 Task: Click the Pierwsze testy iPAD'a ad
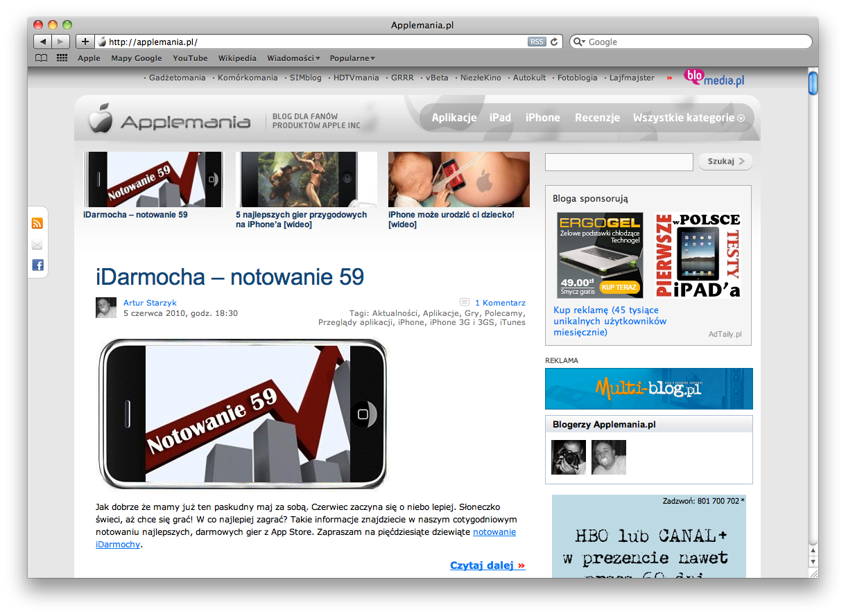point(698,255)
